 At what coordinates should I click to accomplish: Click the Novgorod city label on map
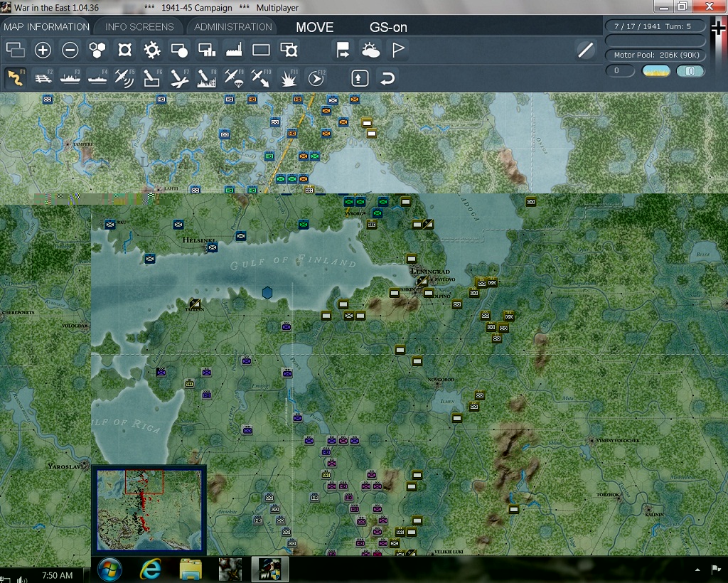pyautogui.click(x=441, y=380)
